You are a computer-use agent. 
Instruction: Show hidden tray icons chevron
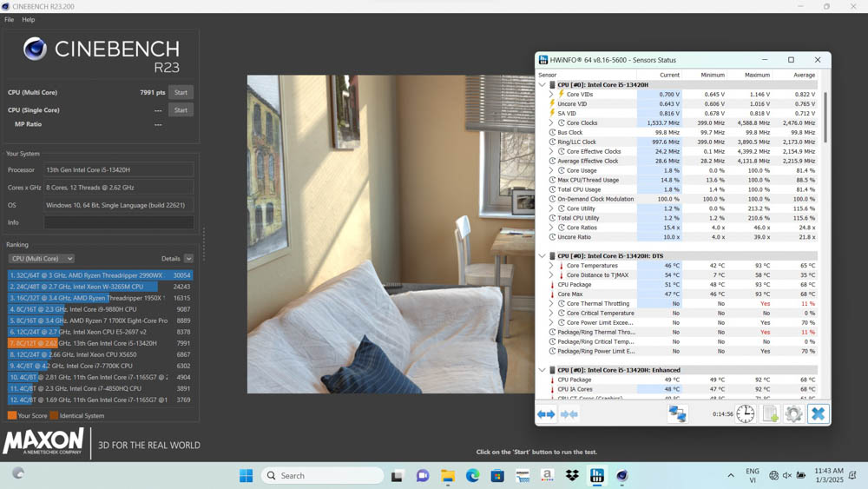(731, 475)
